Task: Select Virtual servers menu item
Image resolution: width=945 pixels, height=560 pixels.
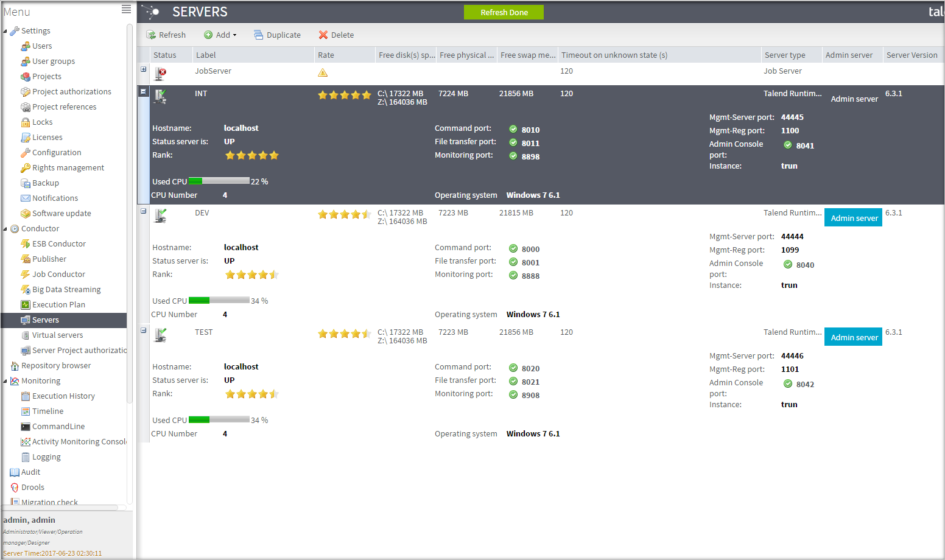Action: (57, 335)
